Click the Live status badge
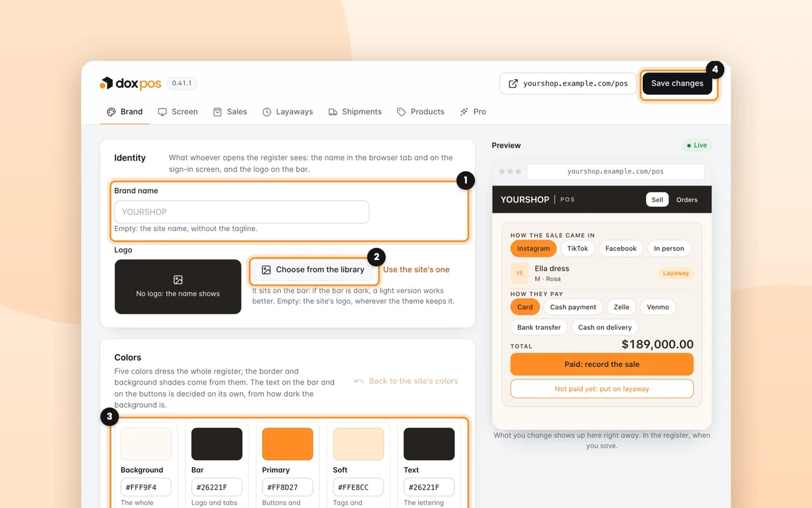This screenshot has width=812, height=508. (697, 145)
